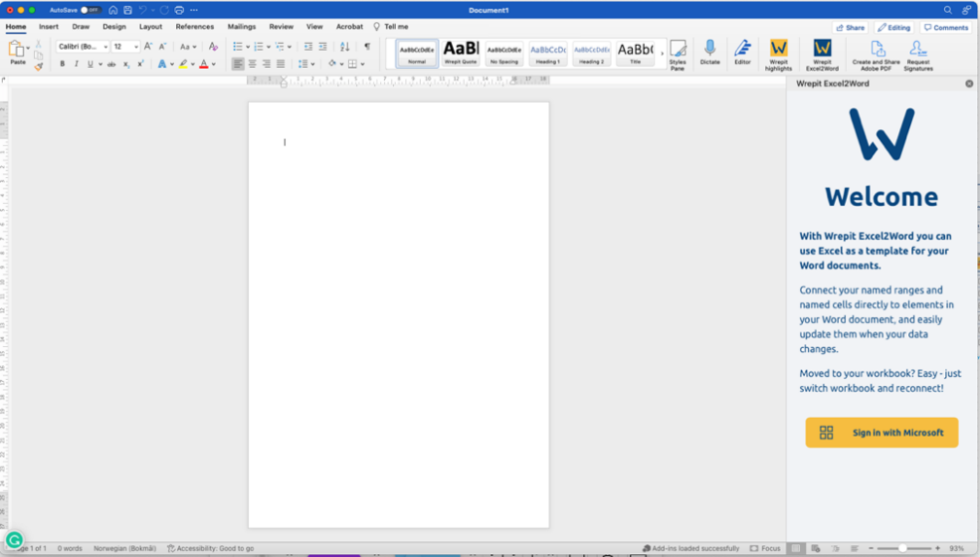This screenshot has height=557, width=980.
Task: Click the Share button
Action: click(x=850, y=27)
